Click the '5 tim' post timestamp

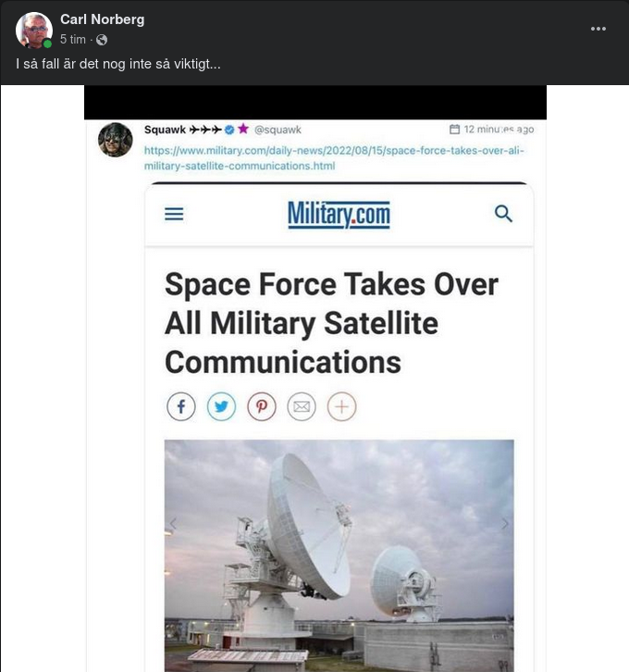point(73,40)
